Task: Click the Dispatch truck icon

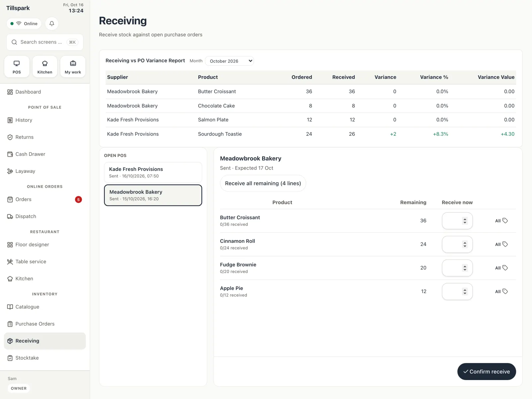Action: (10, 216)
